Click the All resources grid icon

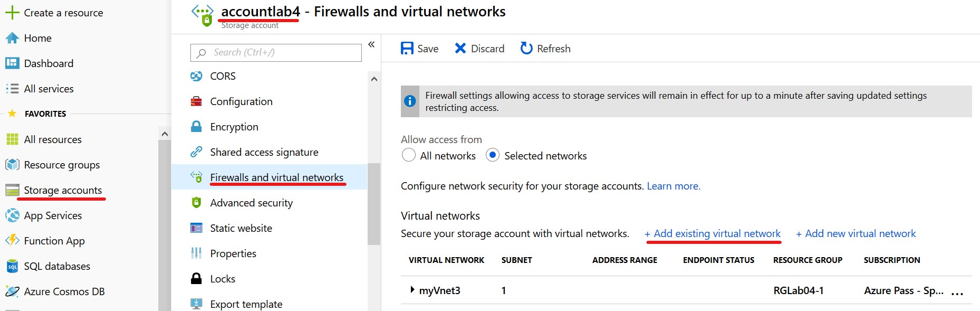click(12, 139)
